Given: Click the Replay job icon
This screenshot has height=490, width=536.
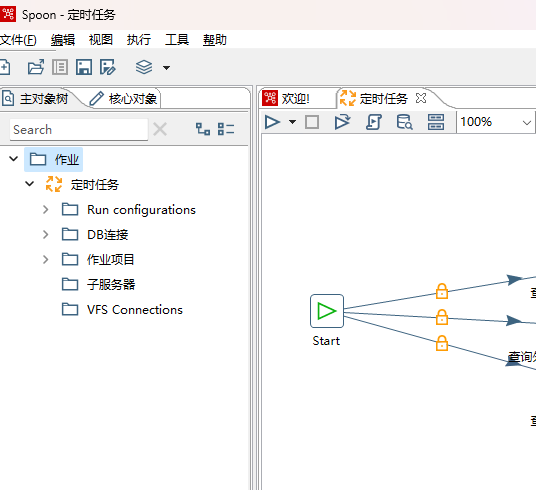Looking at the screenshot, I should 343,122.
